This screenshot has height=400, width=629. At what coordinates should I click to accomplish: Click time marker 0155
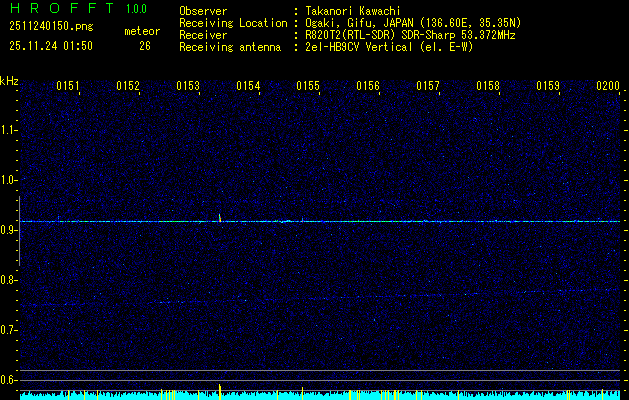pos(308,86)
